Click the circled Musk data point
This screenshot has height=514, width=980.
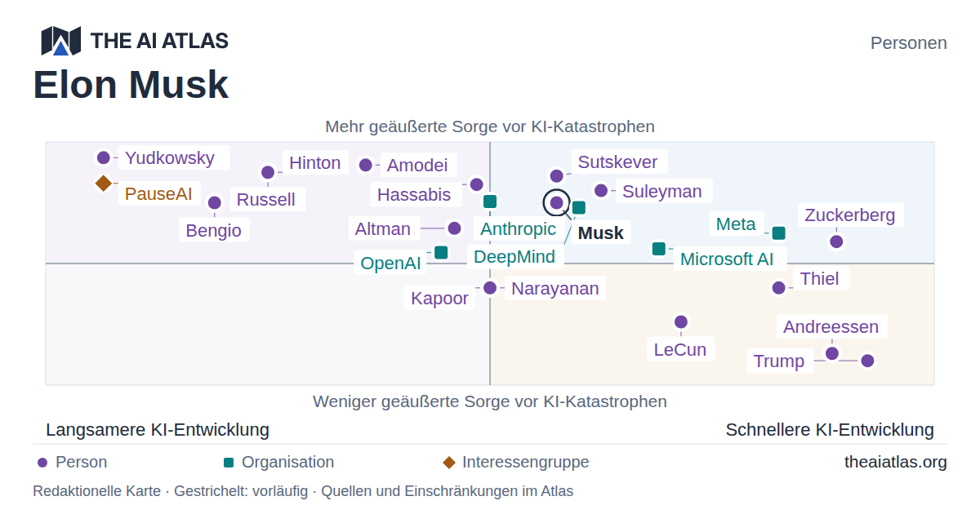[557, 202]
